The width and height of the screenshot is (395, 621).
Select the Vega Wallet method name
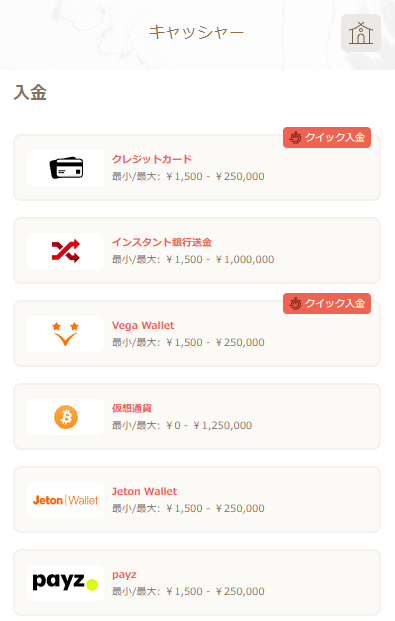(x=143, y=326)
